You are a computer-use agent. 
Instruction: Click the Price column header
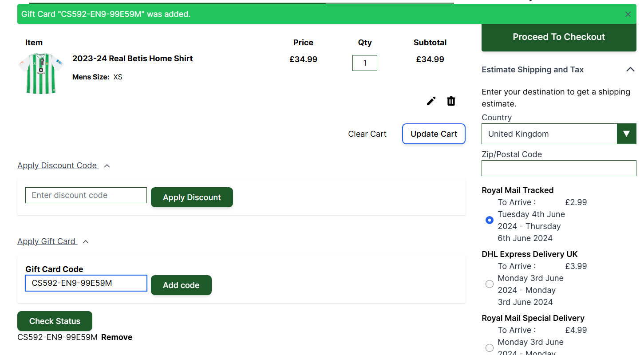click(303, 43)
